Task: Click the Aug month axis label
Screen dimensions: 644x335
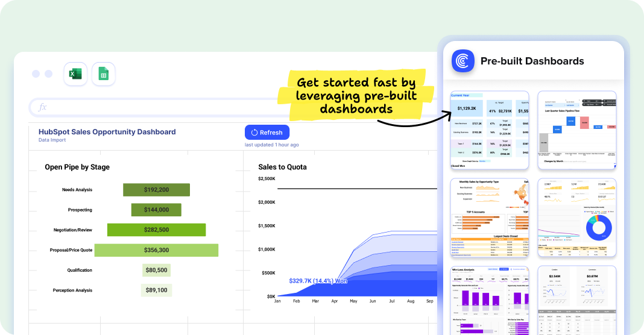Action: tap(411, 301)
